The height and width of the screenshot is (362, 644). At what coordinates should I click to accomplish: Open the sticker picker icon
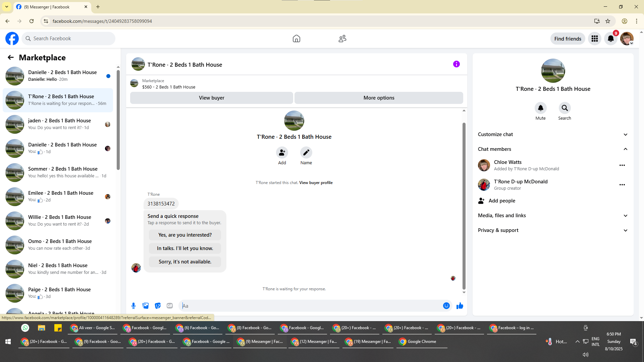(158, 306)
